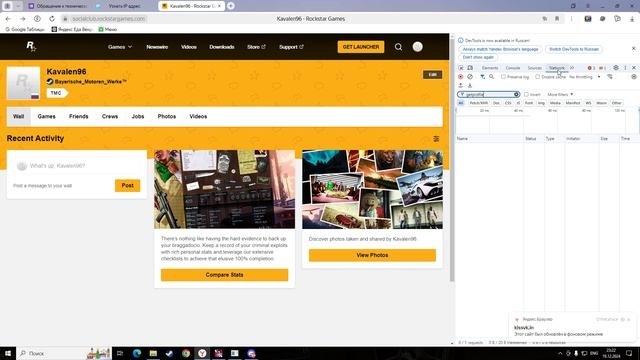This screenshot has height=360, width=640.
Task: Open the DevTools settings gear icon
Action: (616, 68)
